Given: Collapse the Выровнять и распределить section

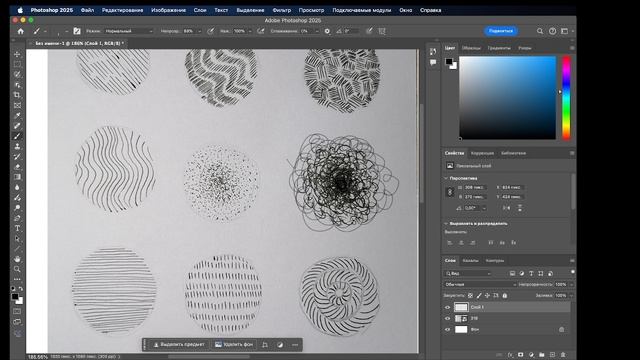Looking at the screenshot, I should tap(446, 224).
